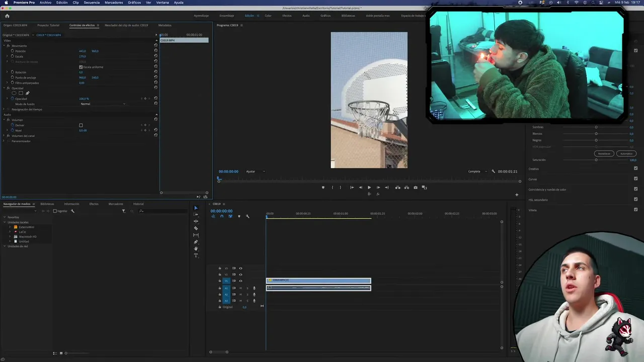The height and width of the screenshot is (362, 644).
Task: Switch to the Color workspace tab
Action: point(268,16)
